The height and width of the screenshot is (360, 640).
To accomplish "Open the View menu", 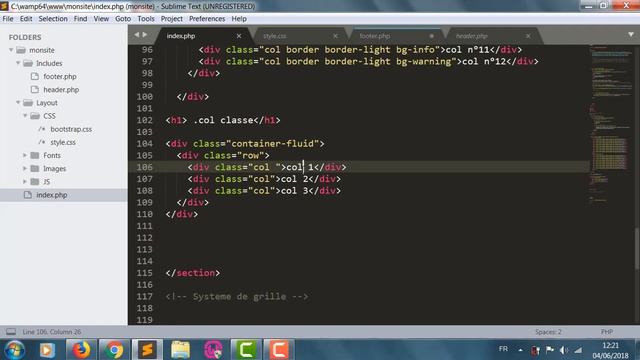I will click(x=101, y=19).
